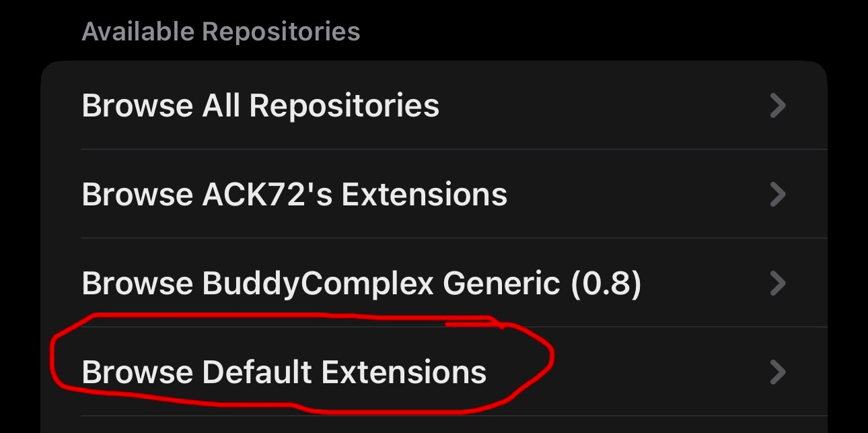
Task: Select Browse BuddyComplex Generic (0.8)
Action: tap(361, 284)
